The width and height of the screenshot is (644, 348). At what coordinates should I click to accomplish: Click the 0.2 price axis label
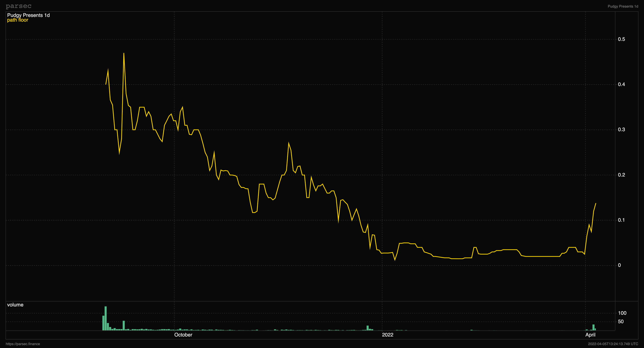pos(621,175)
